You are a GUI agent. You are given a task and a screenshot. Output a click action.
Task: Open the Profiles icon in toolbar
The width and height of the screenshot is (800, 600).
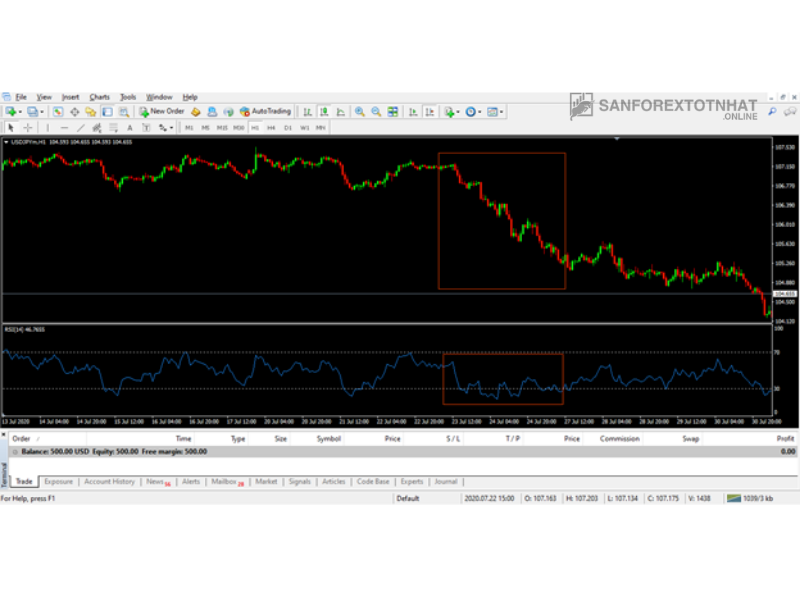(33, 112)
